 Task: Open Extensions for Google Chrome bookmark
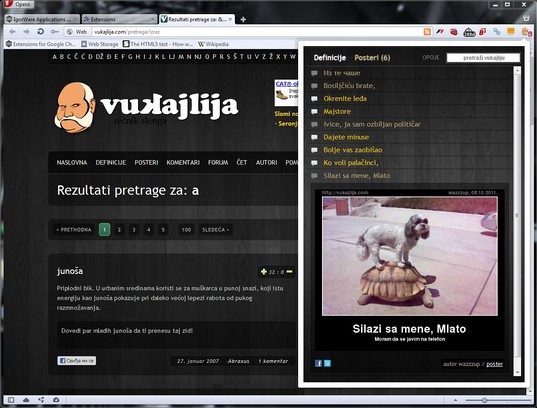pos(41,44)
